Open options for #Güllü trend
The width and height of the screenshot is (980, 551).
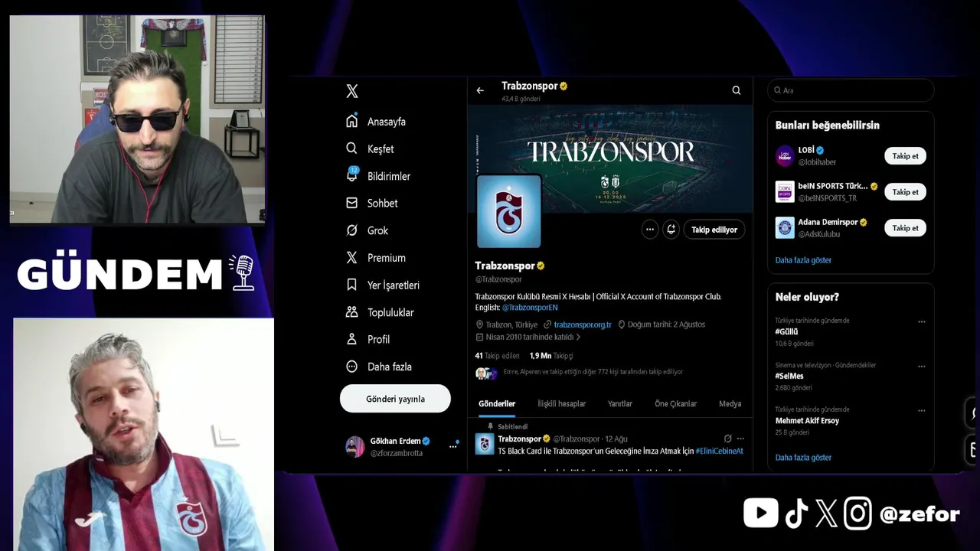point(922,321)
